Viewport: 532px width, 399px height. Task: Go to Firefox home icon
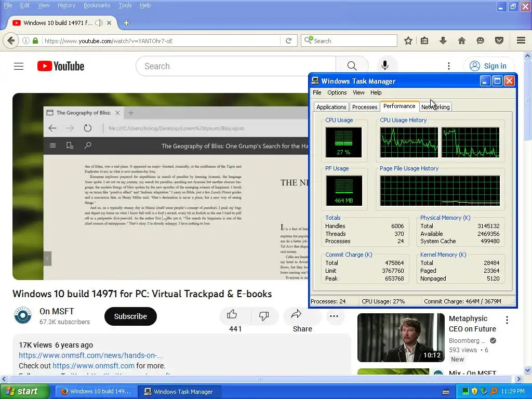[x=462, y=41]
